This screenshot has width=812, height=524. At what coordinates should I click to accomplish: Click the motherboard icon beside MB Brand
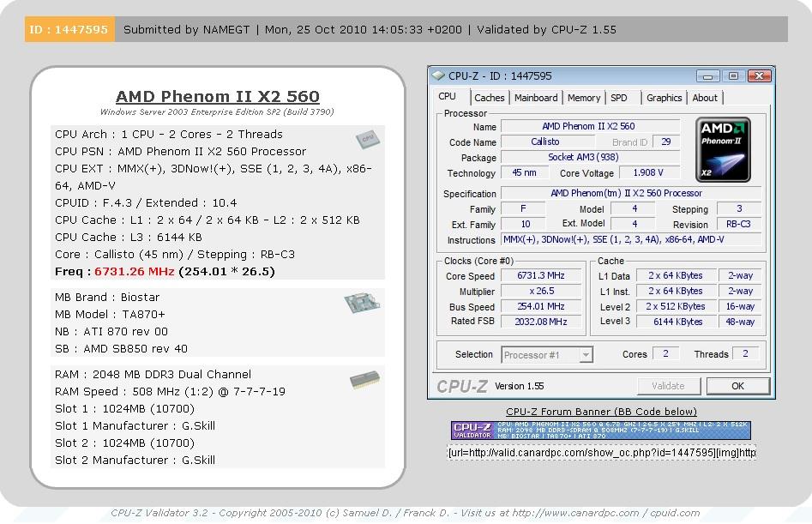[362, 303]
